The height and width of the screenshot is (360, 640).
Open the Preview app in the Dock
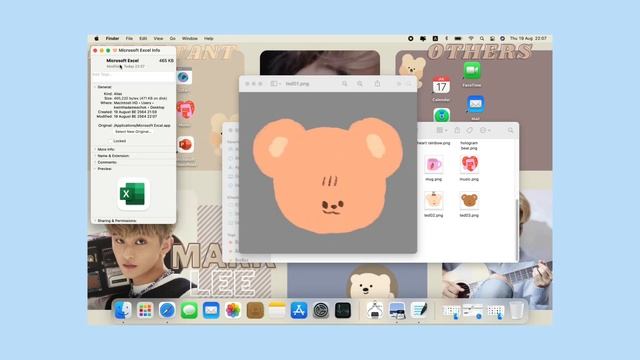tap(396, 311)
